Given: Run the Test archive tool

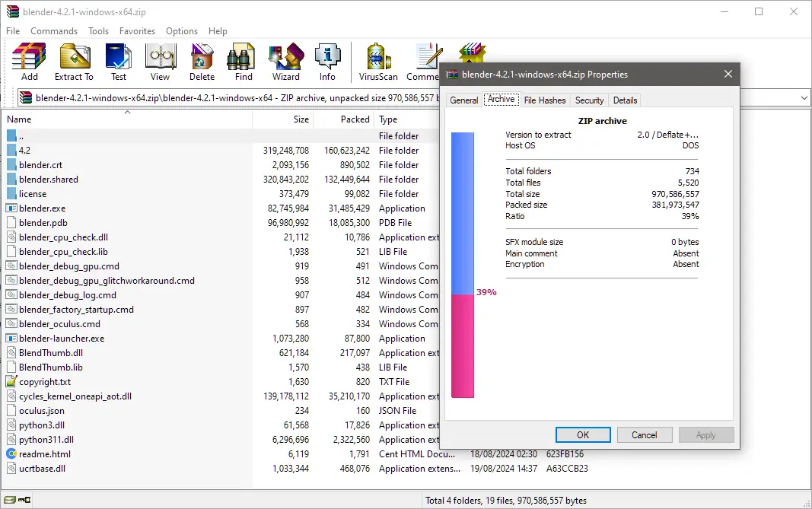Looking at the screenshot, I should pos(119,62).
